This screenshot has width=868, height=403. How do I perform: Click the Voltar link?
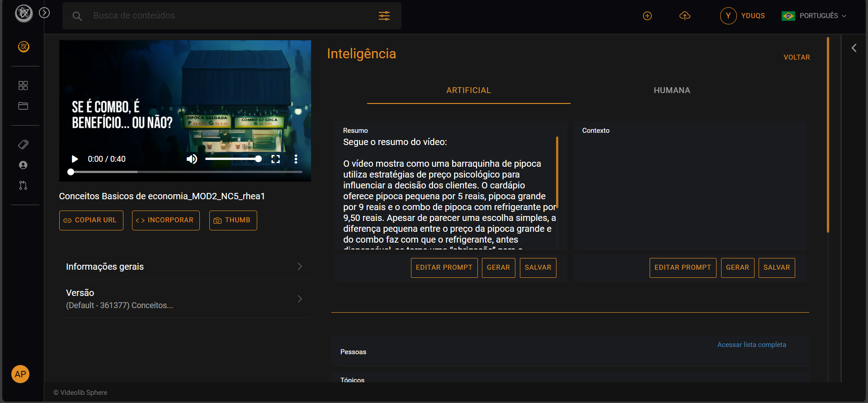(797, 57)
